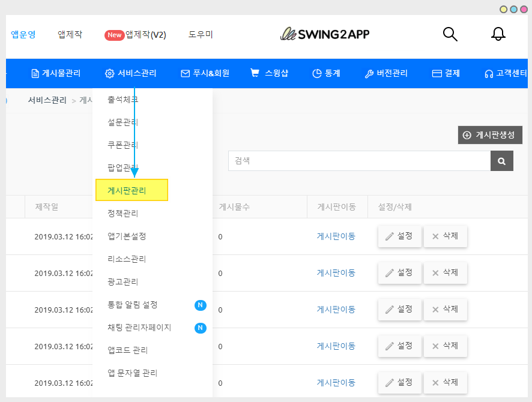Click the SWING2APP logo
This screenshot has width=532, height=402.
point(325,34)
